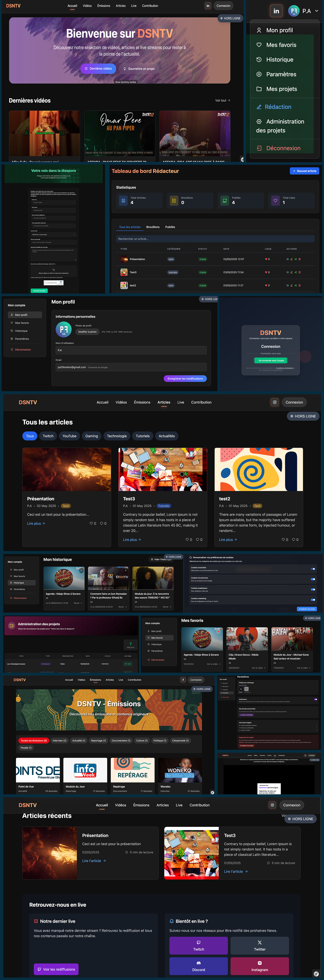324x980 pixels.
Task: Select Mes projets in the account menu
Action: pyautogui.click(x=281, y=89)
